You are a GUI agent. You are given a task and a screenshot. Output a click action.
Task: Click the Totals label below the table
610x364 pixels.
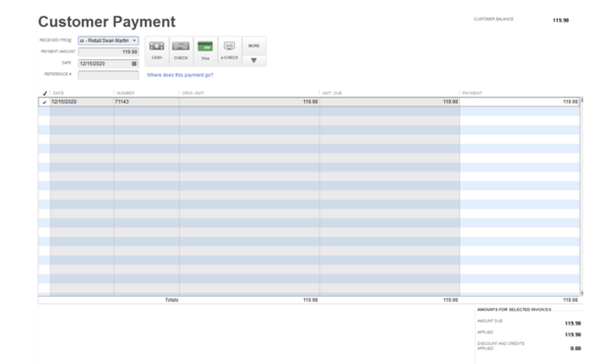(x=172, y=300)
